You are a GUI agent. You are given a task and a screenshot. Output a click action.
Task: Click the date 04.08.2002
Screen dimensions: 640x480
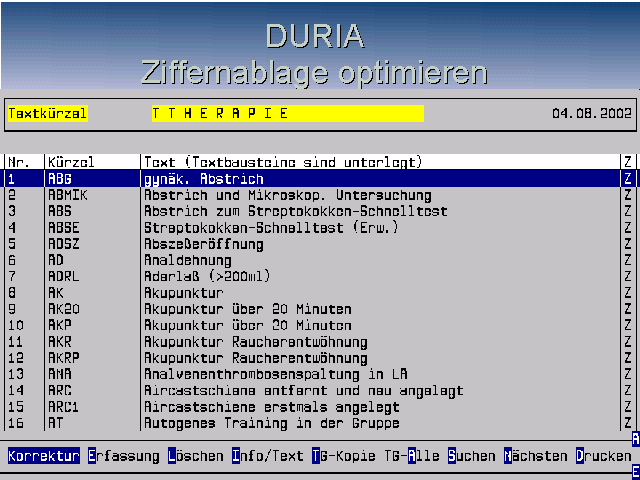592,113
